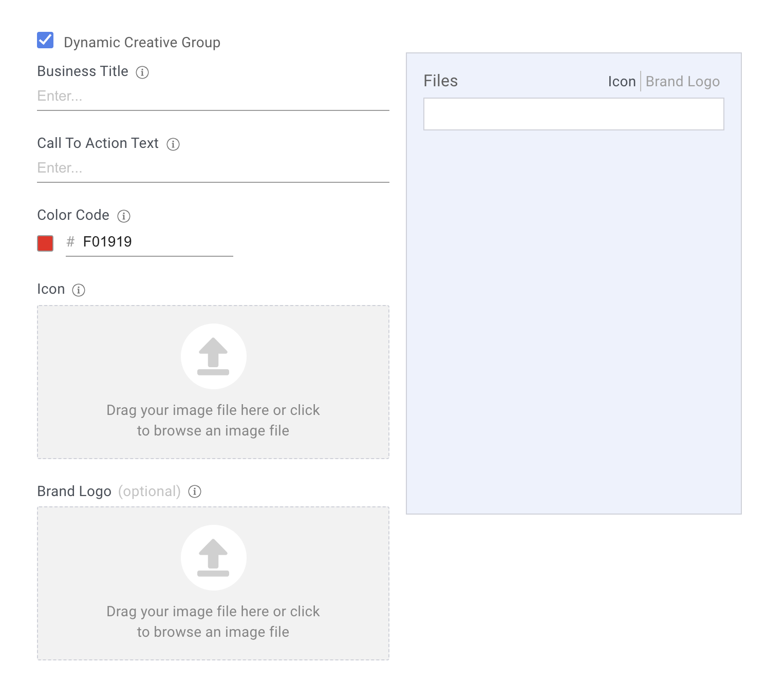Image resolution: width=784 pixels, height=683 pixels.
Task: Click the upload arrow in Brand Logo dropzone
Action: [x=213, y=557]
